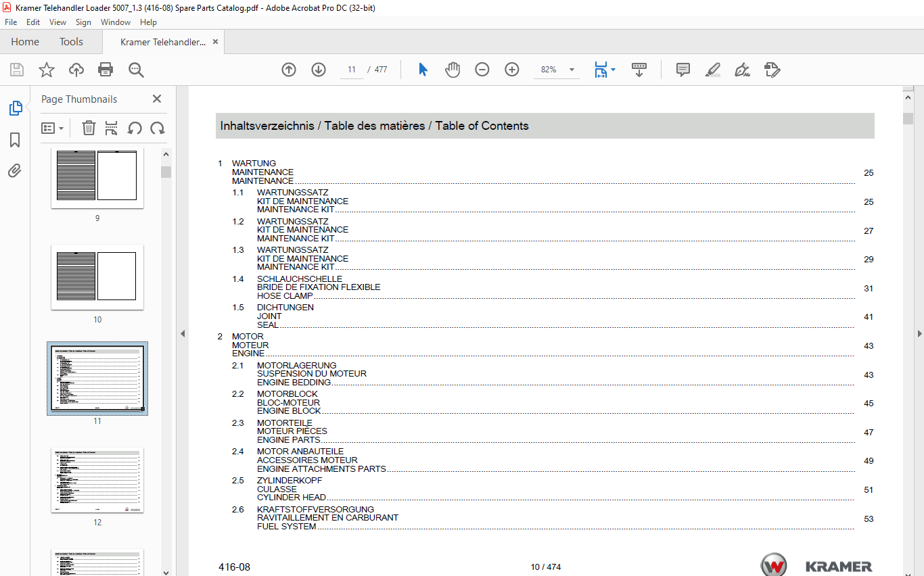
Task: Rotate page counterclockwise in thumbnails panel
Action: [x=135, y=128]
